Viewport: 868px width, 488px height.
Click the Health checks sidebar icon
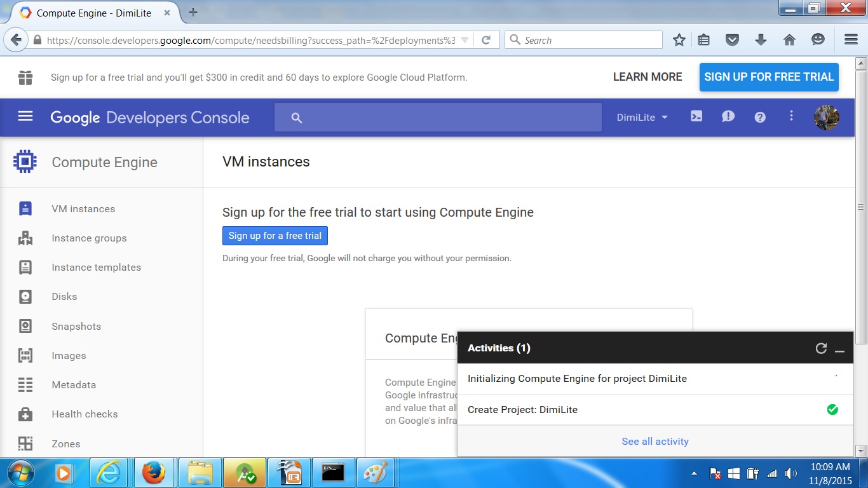[x=25, y=414]
